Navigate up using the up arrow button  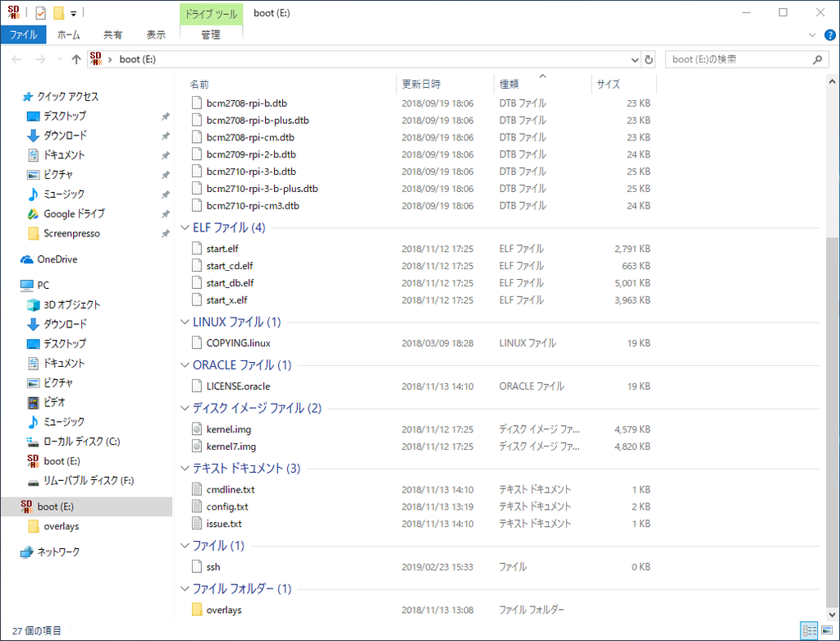click(76, 58)
